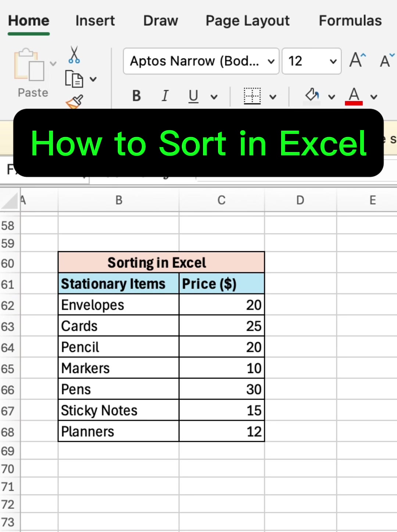Open Copy options dropdown arrow

point(93,79)
